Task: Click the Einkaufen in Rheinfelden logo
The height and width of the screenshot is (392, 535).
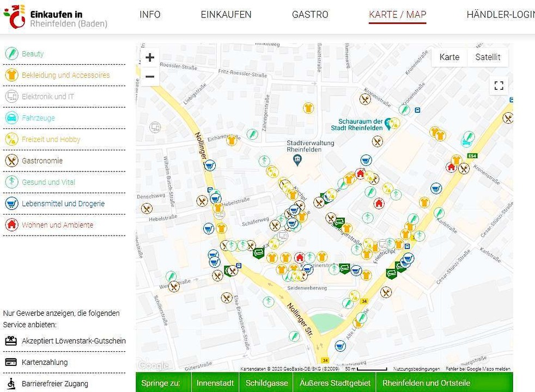Action: [x=55, y=16]
